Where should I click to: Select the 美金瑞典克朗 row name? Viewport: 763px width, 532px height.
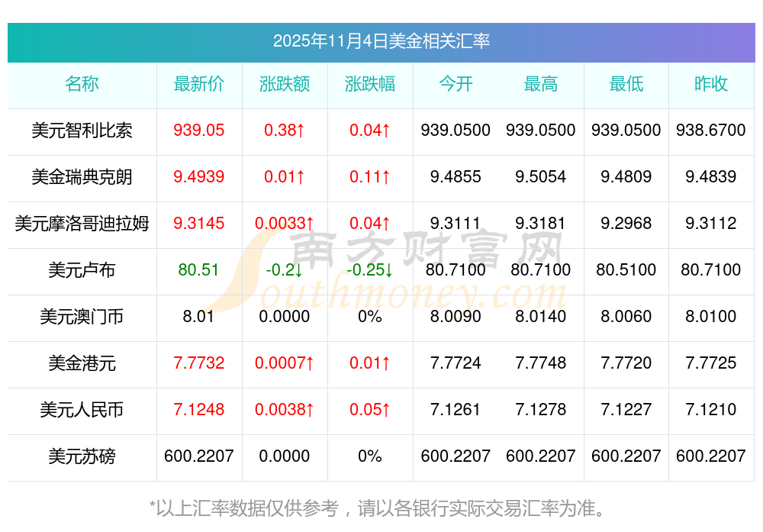click(x=82, y=176)
